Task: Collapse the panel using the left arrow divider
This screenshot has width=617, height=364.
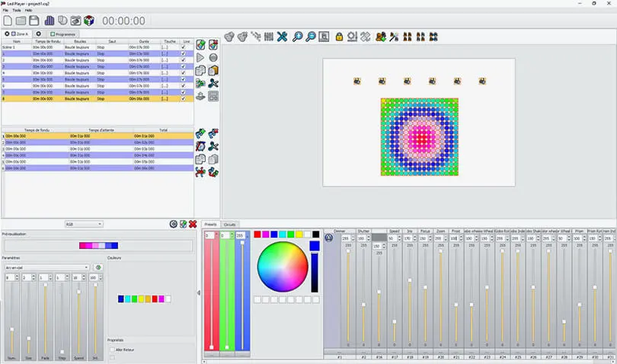Action: tap(199, 292)
